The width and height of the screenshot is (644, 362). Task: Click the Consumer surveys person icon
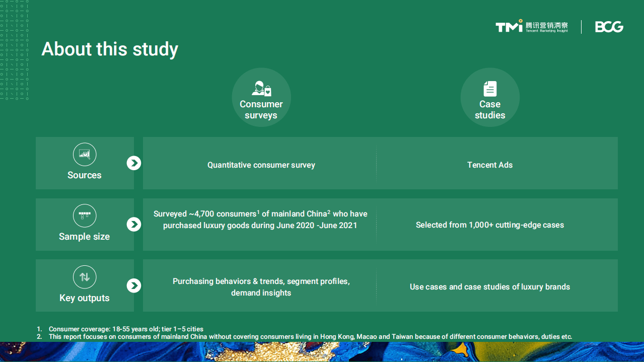tap(261, 89)
